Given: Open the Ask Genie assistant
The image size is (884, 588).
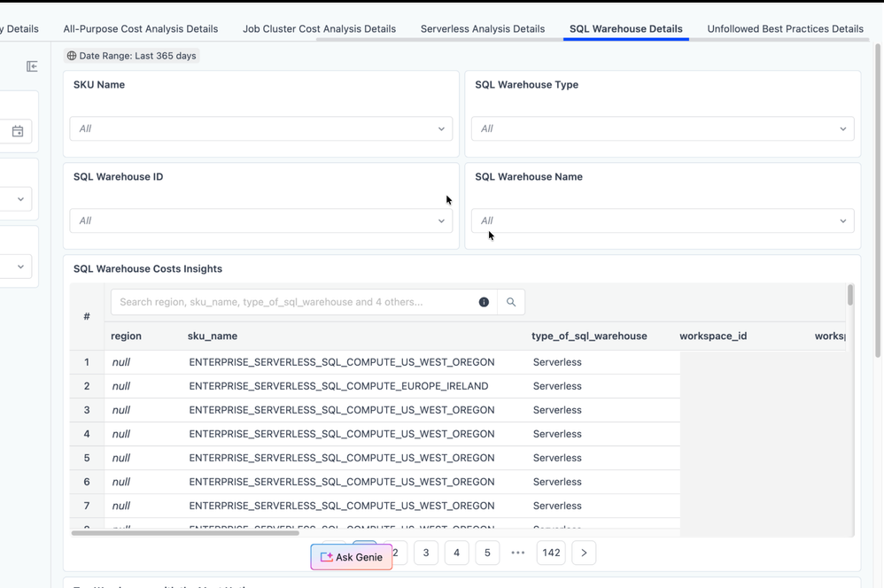Looking at the screenshot, I should pyautogui.click(x=352, y=557).
